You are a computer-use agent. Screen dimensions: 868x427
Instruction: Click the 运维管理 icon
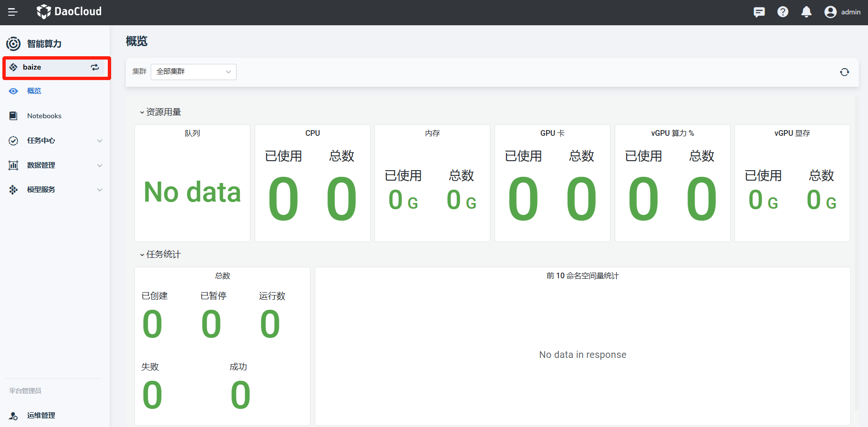pyautogui.click(x=13, y=416)
